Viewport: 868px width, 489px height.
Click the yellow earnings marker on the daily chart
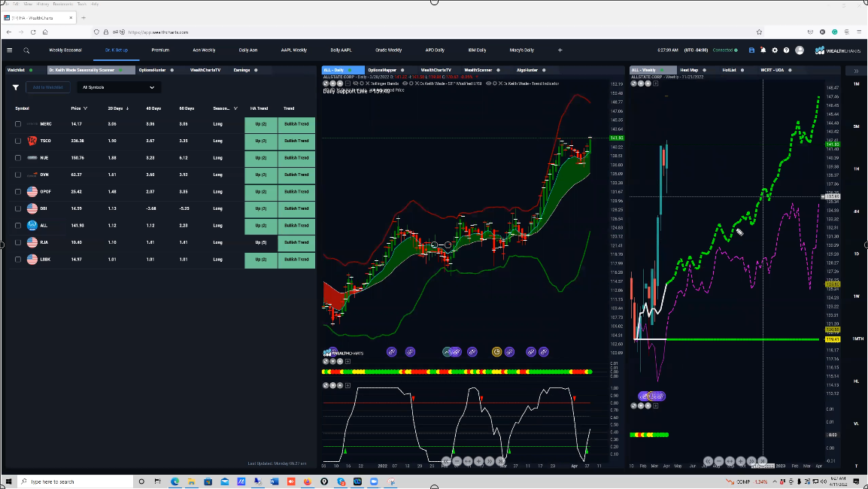496,351
